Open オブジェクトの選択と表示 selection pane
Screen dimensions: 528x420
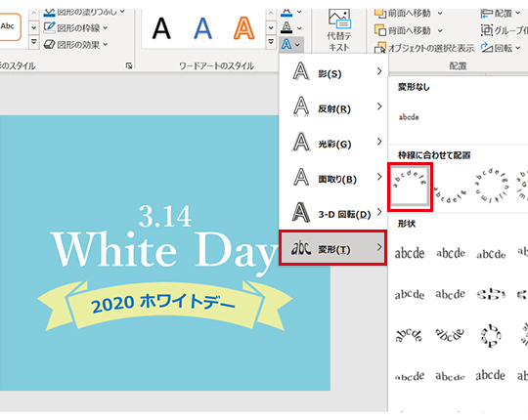[x=424, y=48]
